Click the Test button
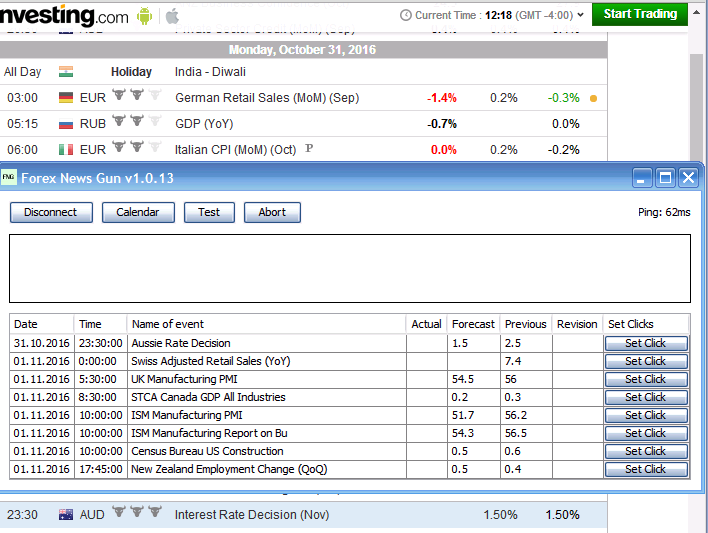Screen dimensions: 708x533 [x=209, y=212]
